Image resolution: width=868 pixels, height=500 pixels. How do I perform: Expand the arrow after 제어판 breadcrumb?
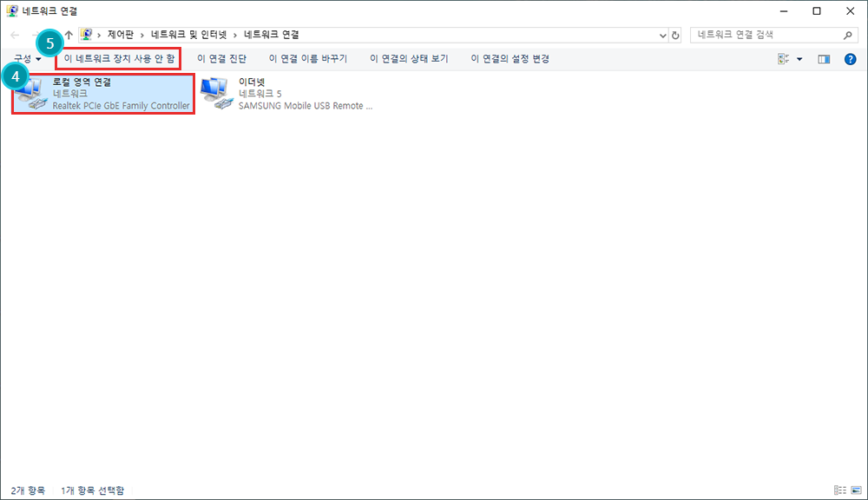point(142,35)
